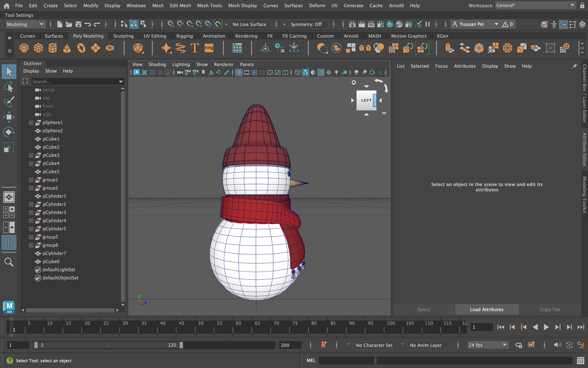Expand the pSphere1 node in Outliner
The height and width of the screenshot is (368, 588).
31,123
